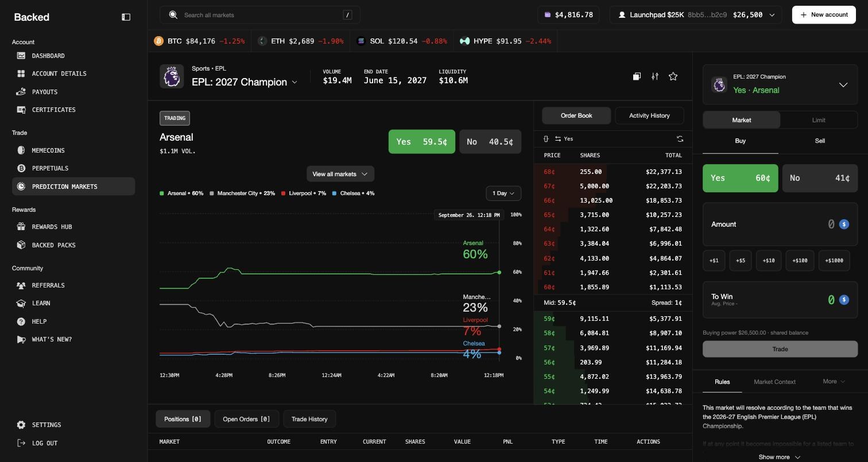Choose Yes 60¢ in the trade panel
The height and width of the screenshot is (462, 868).
[741, 178]
